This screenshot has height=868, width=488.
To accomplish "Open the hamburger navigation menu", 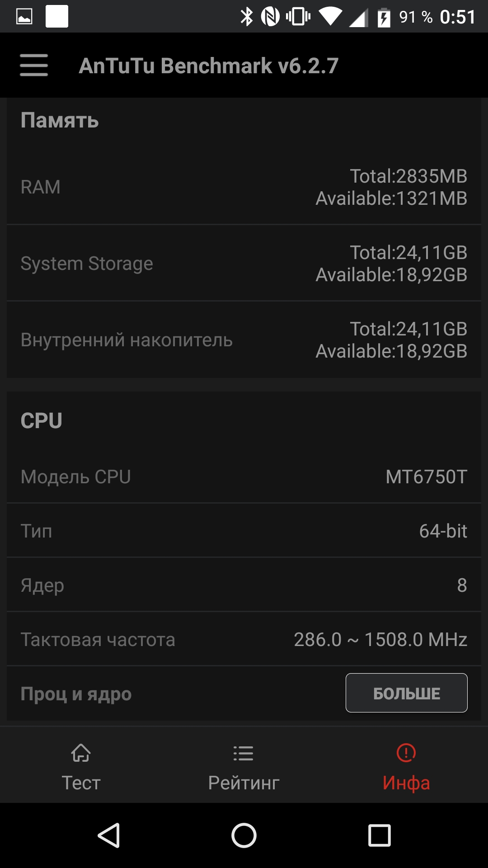I will point(34,66).
